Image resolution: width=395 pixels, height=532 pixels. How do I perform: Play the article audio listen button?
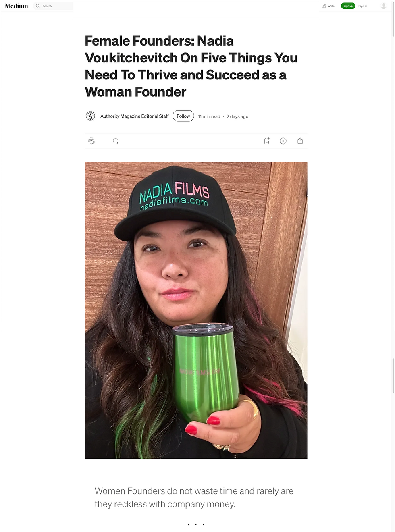283,141
